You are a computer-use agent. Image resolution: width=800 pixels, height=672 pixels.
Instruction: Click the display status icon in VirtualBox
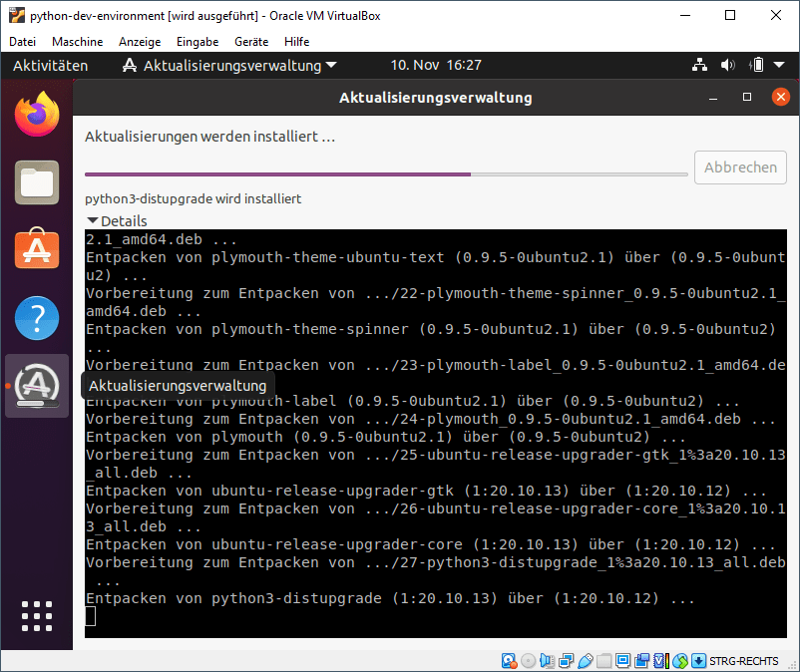pyautogui.click(x=623, y=660)
